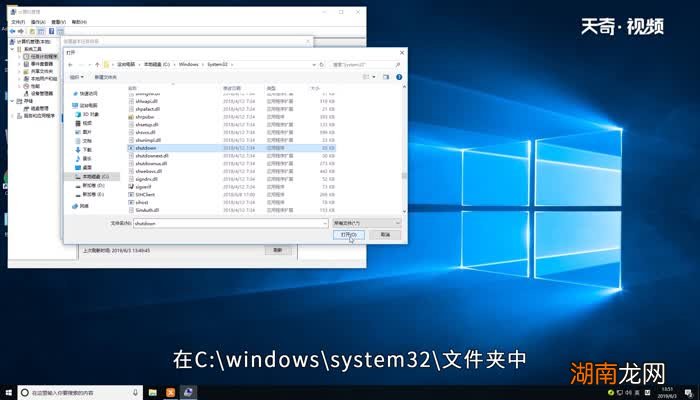The width and height of the screenshot is (700, 400).
Task: Expand 事件查看器 node in Computer Management tree
Action: [19, 64]
